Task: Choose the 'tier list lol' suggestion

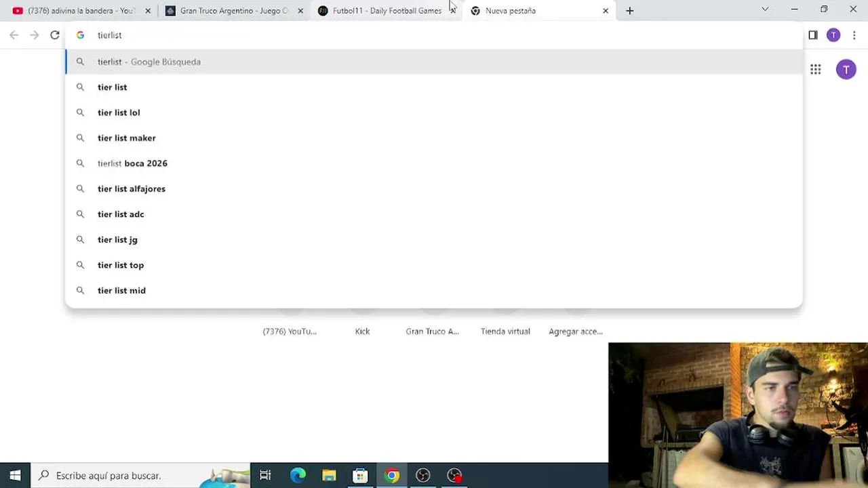Action: (434, 113)
